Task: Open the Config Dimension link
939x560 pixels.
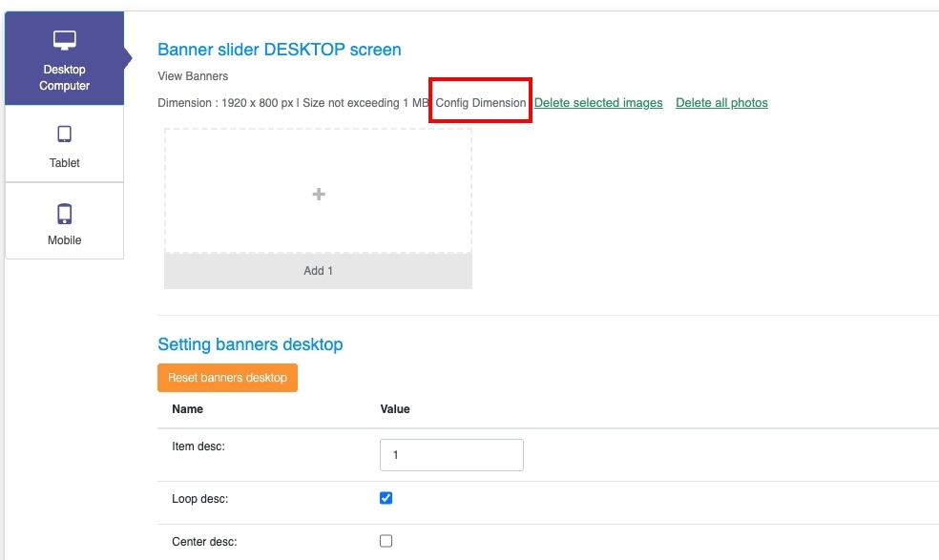Action: [x=480, y=103]
